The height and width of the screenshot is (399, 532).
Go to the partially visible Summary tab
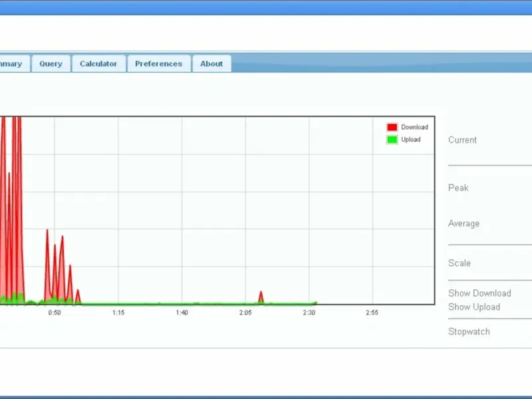coord(13,64)
